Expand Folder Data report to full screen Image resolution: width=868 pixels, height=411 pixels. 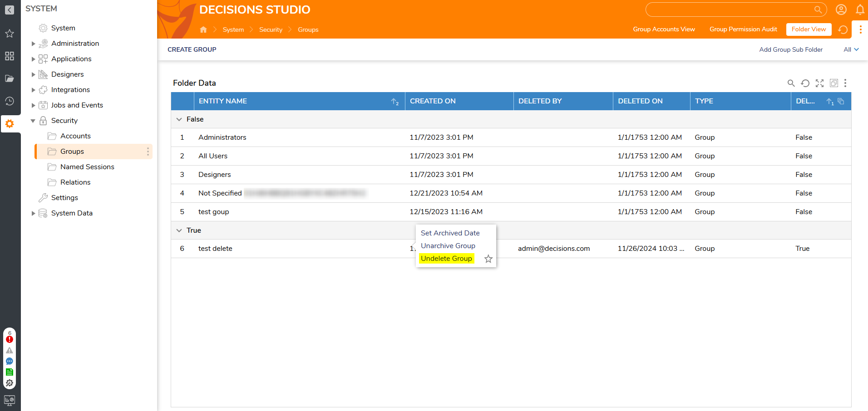819,83
